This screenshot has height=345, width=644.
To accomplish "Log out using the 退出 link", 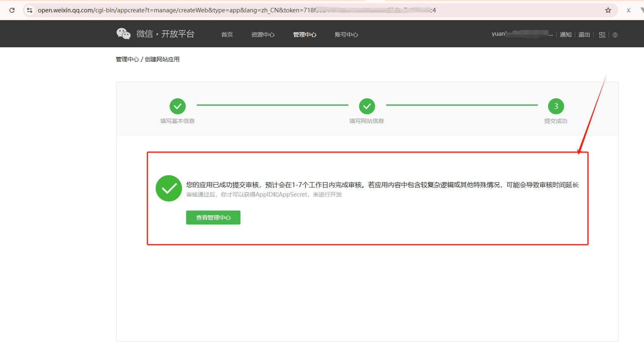I will (x=584, y=35).
